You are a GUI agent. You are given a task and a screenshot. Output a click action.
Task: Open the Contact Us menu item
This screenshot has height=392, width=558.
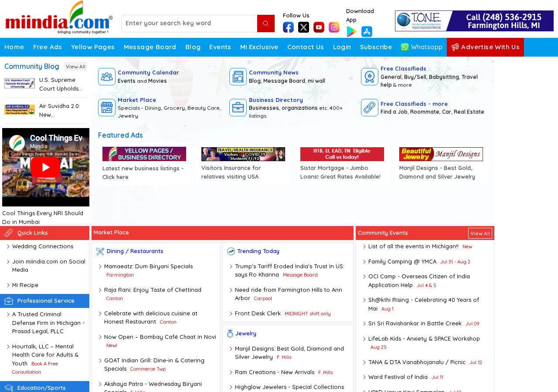(306, 47)
